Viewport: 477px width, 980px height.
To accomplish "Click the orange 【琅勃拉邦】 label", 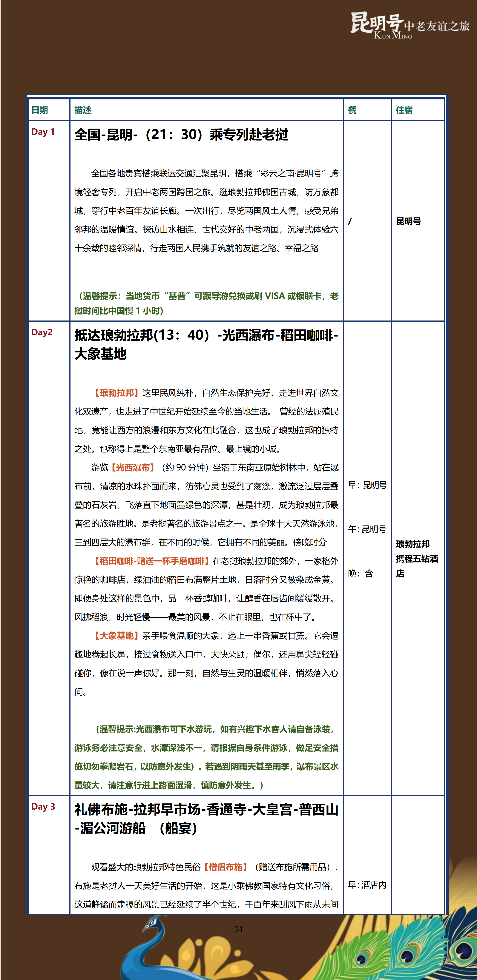I will [x=116, y=393].
